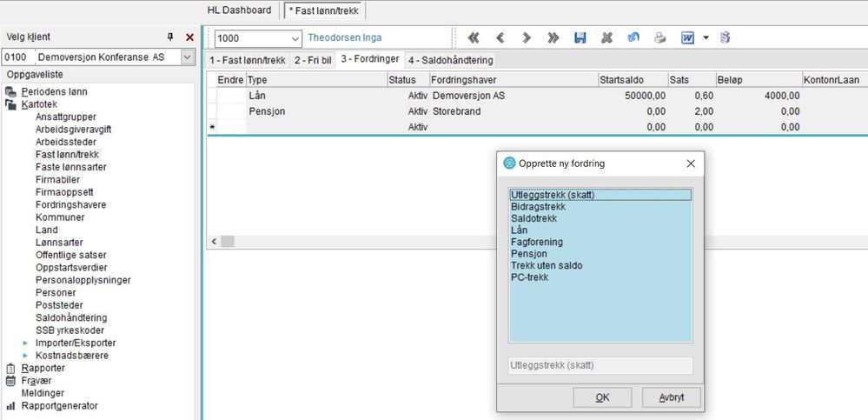Screen dimensions: 868x420
Task: Click OK in Opprette ny fordring dialog
Action: [602, 397]
